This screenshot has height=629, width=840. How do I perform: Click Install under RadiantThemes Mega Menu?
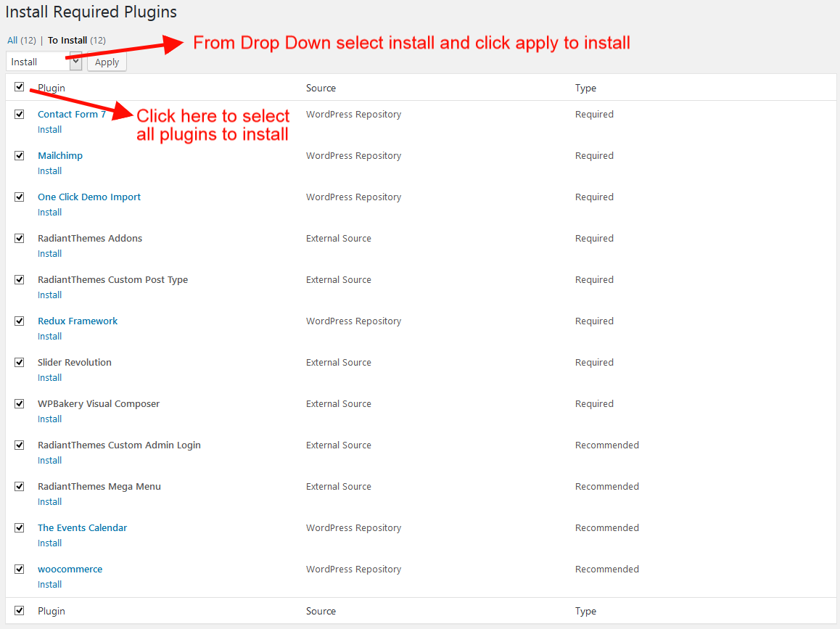pos(50,502)
